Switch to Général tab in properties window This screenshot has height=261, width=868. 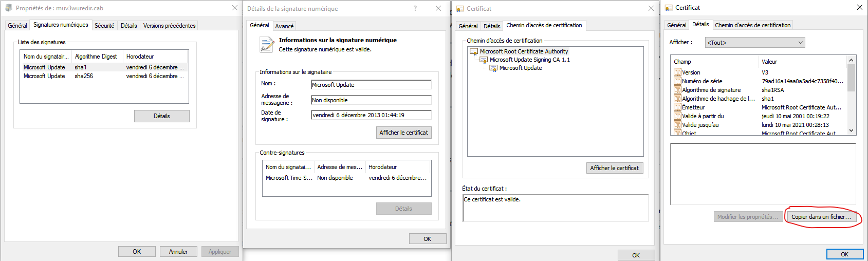[x=17, y=26]
